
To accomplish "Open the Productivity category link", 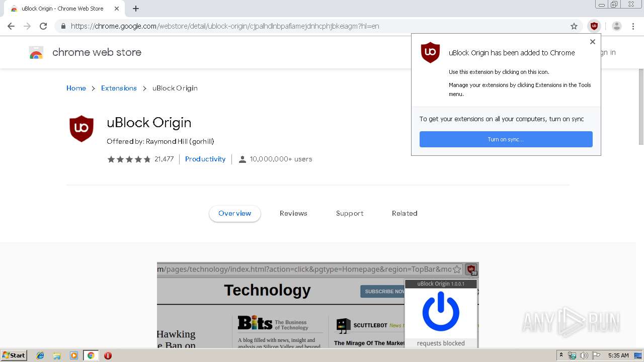I will [205, 159].
